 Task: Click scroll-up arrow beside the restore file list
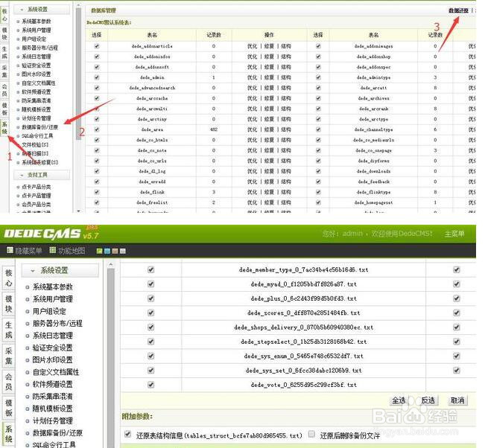pyautogui.click(x=110, y=265)
